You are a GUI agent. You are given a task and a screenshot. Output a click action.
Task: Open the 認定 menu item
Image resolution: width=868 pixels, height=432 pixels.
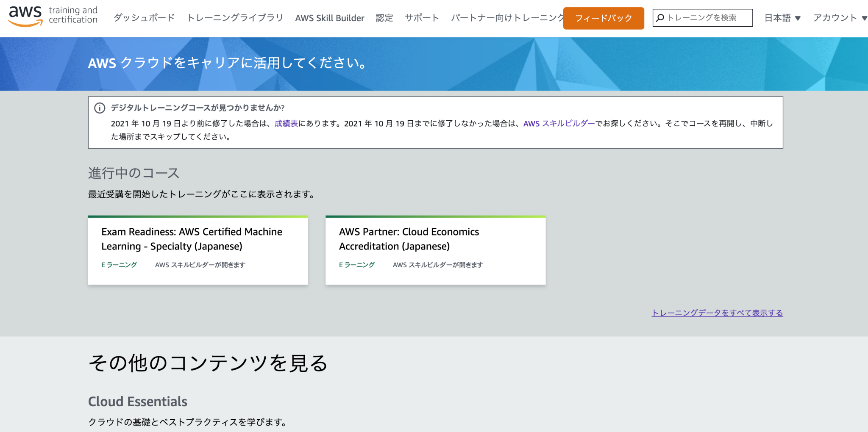coord(384,18)
